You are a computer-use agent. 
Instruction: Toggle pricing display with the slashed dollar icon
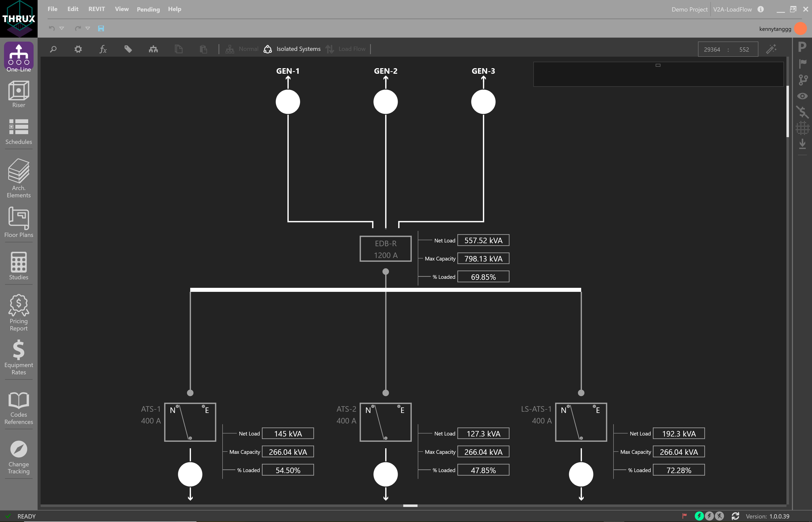click(802, 112)
